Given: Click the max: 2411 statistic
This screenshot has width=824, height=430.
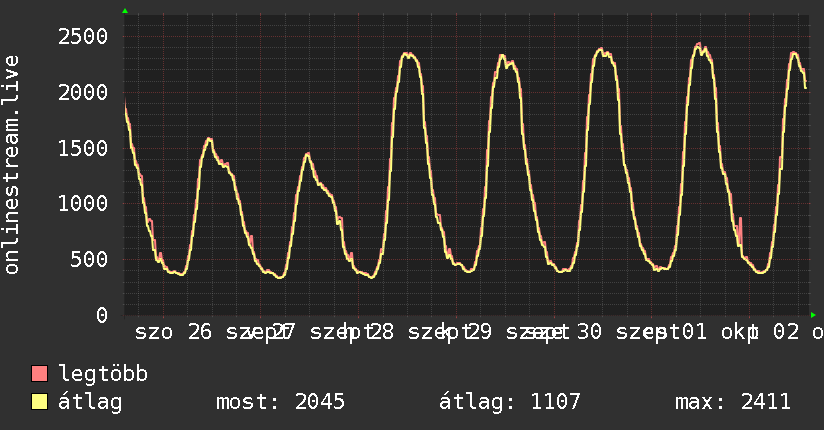Looking at the screenshot, I should click(733, 402).
